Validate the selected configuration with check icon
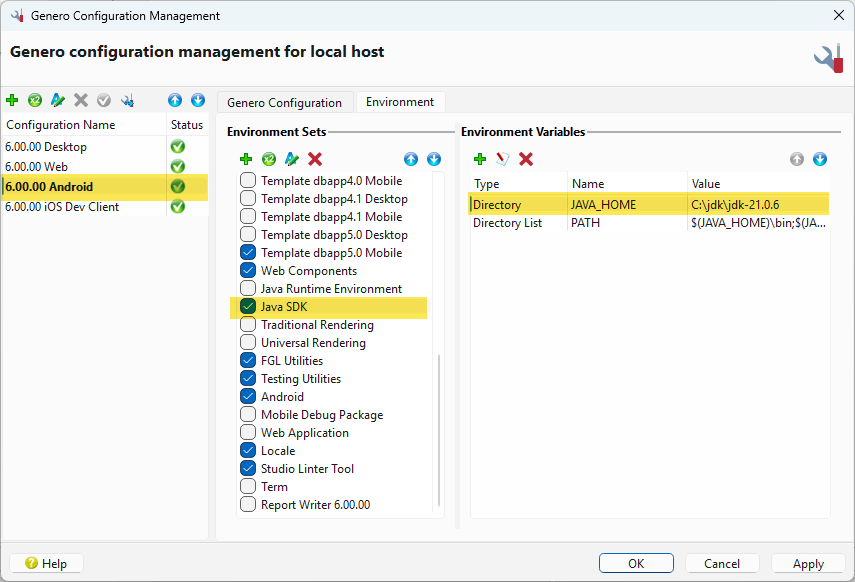Viewport: 855px width, 582px height. [103, 100]
